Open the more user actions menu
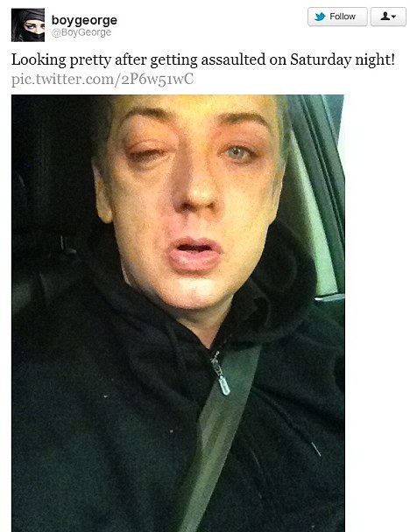This screenshot has width=410, height=532. (x=388, y=17)
